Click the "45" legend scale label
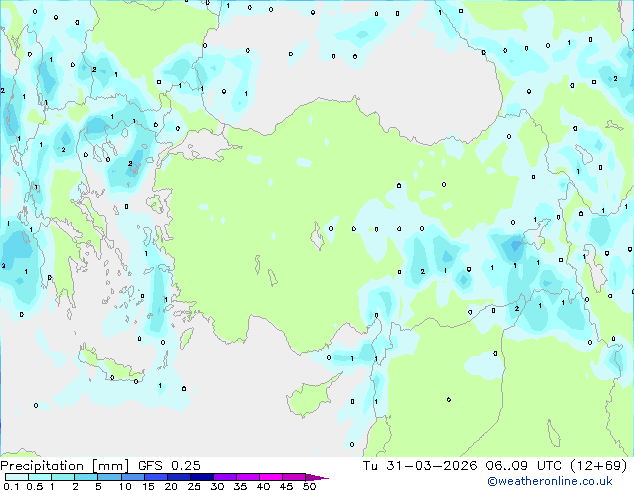634x490 pixels. coord(286,486)
